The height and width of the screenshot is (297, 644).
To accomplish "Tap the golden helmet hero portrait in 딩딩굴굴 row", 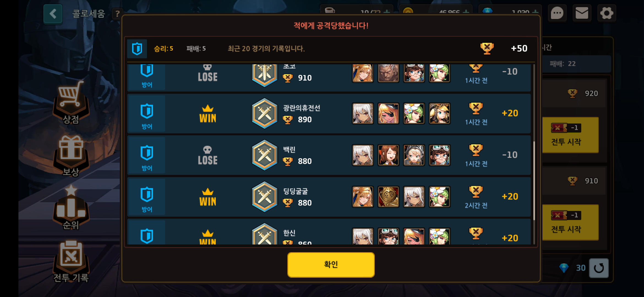I will (x=388, y=197).
